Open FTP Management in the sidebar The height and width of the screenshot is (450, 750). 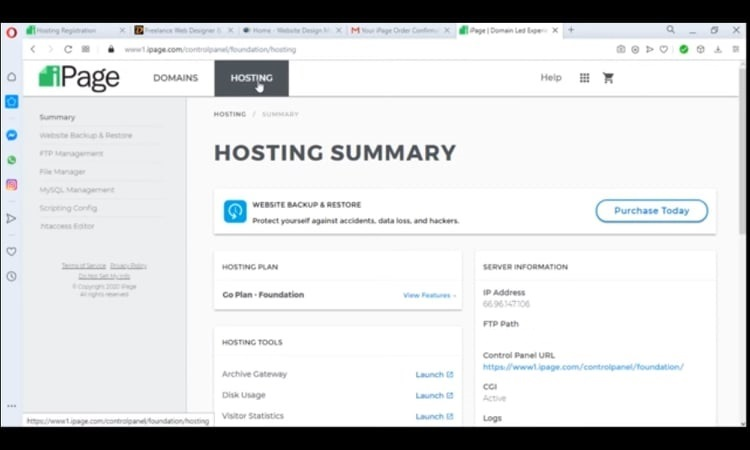[71, 154]
